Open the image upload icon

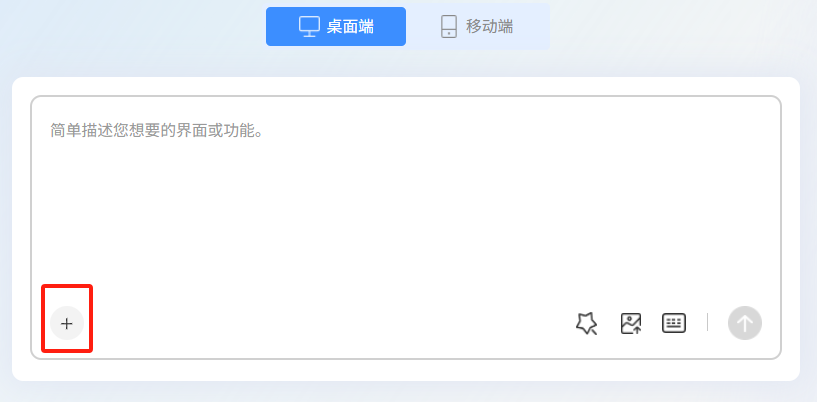[630, 323]
